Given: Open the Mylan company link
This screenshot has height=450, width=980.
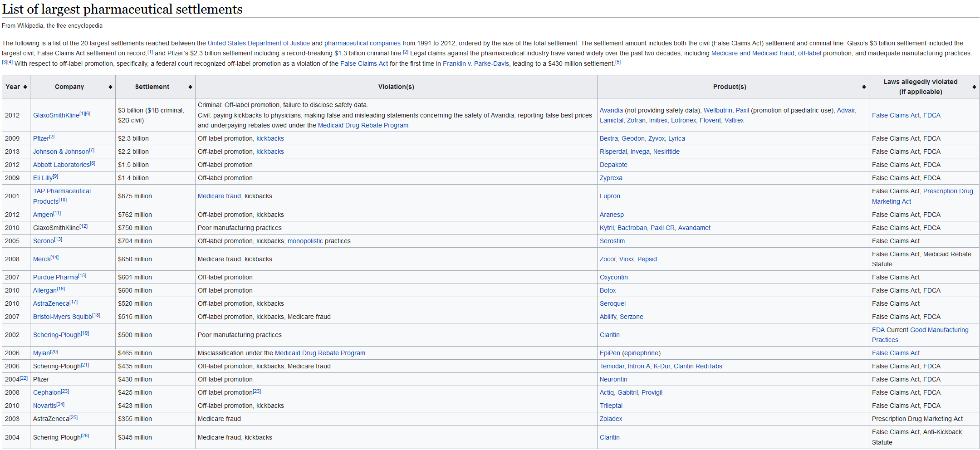Looking at the screenshot, I should [x=41, y=353].
